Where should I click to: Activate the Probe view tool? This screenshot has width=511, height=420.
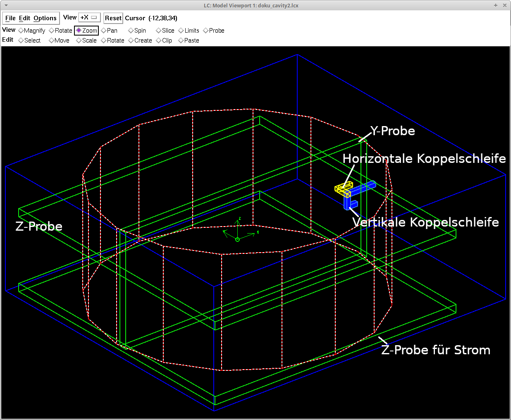[x=213, y=30]
